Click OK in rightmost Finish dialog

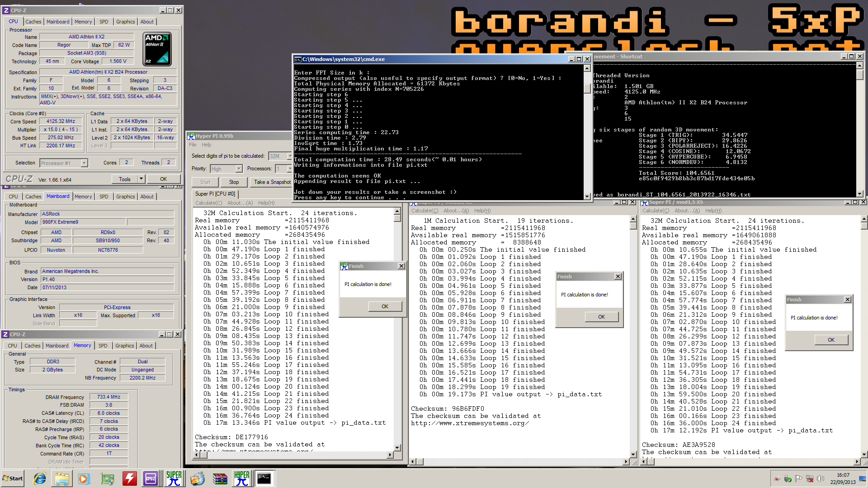(x=831, y=340)
